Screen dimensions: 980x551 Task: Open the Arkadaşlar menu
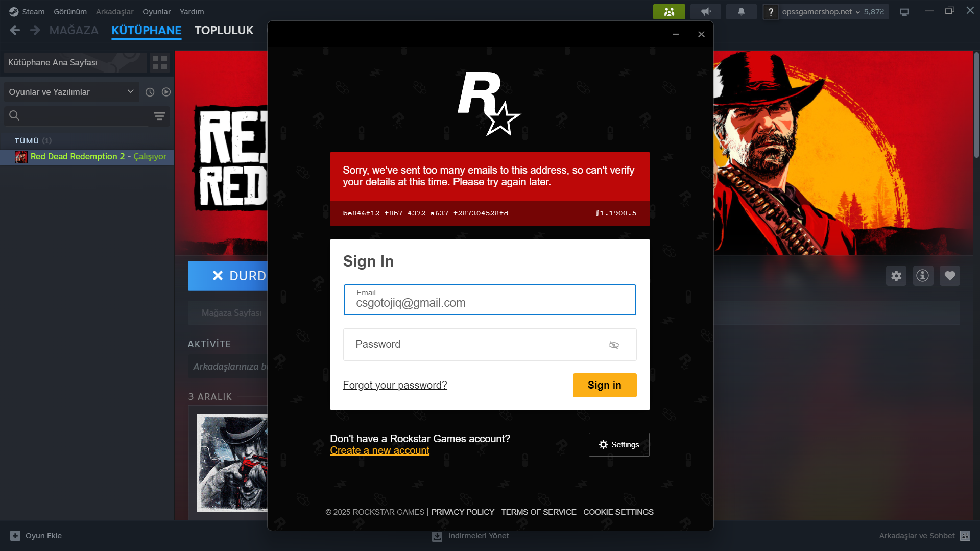tap(114, 11)
